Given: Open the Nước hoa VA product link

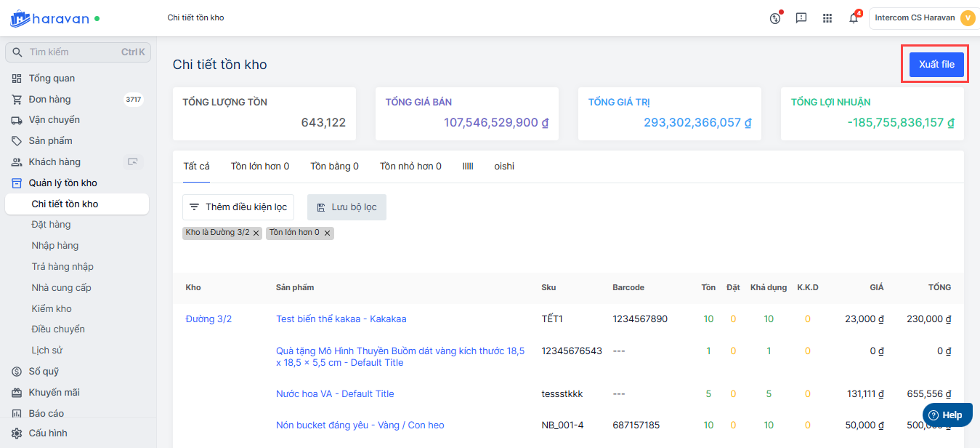Looking at the screenshot, I should [x=335, y=394].
